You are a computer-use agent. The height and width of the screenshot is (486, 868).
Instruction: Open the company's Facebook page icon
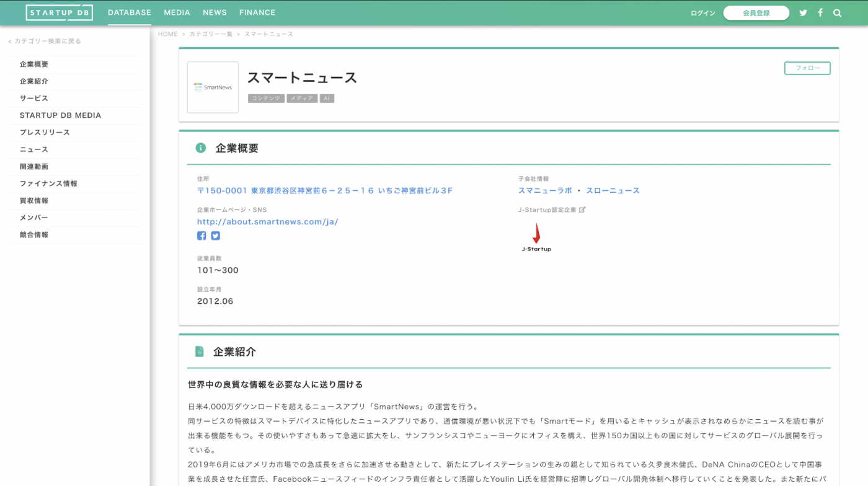click(201, 236)
